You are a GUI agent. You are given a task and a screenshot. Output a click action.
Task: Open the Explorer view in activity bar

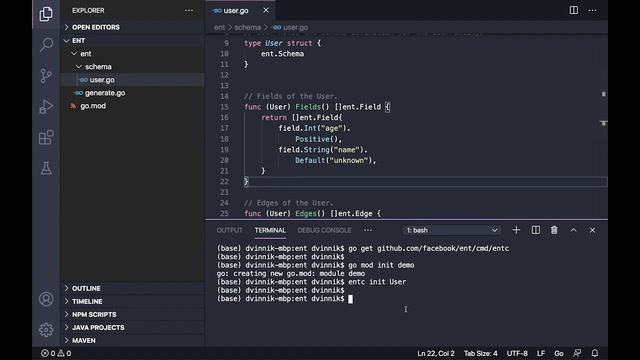pyautogui.click(x=46, y=14)
